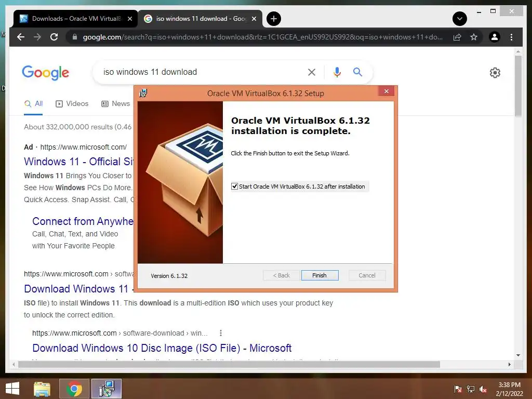Maximize the Chrome window
The width and height of the screenshot is (532, 399).
(x=493, y=11)
